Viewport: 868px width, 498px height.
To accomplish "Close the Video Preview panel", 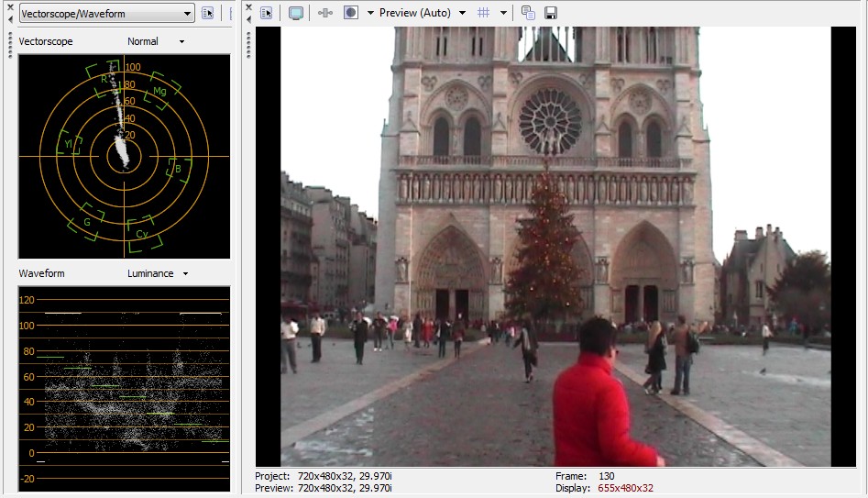I will 249,7.
